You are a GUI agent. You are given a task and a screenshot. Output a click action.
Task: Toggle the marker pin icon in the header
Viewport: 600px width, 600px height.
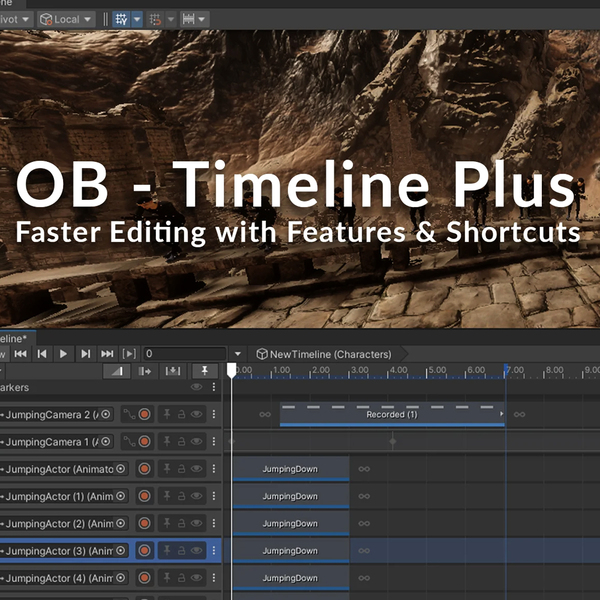tap(205, 371)
